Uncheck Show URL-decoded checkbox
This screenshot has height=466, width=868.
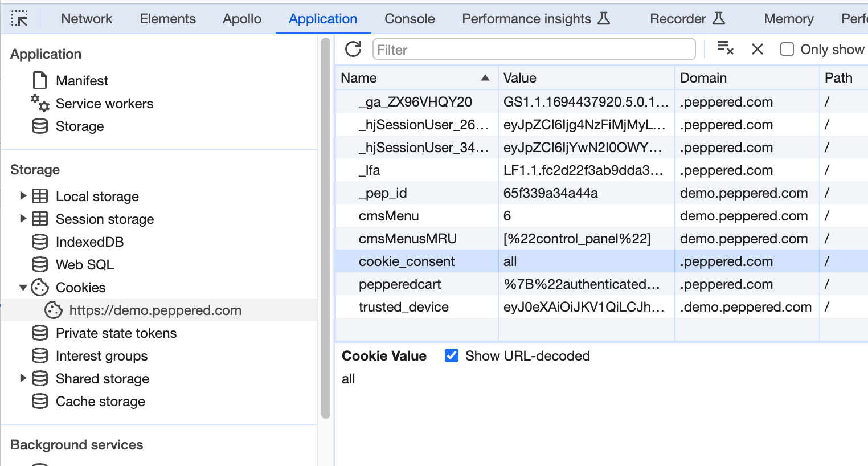point(452,355)
